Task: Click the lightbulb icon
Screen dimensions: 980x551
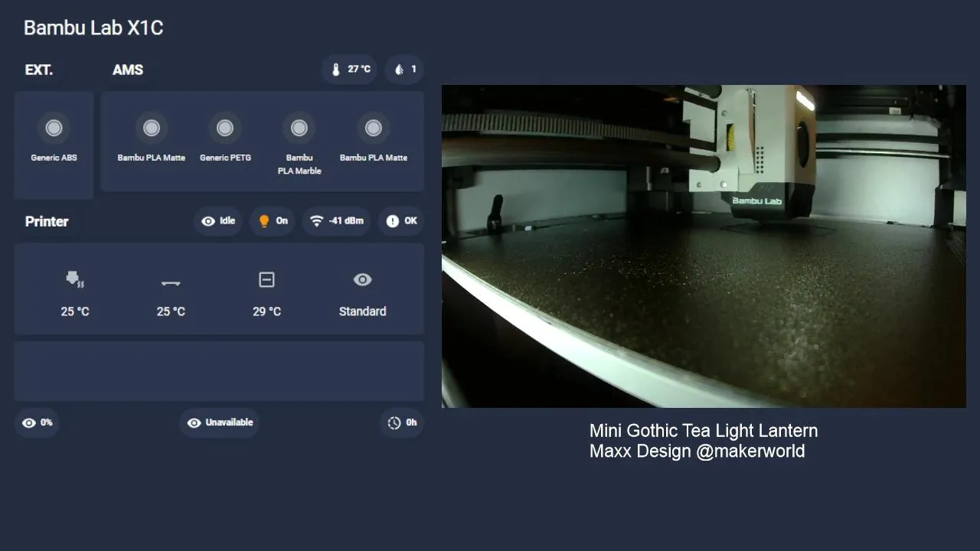Action: [x=264, y=221]
